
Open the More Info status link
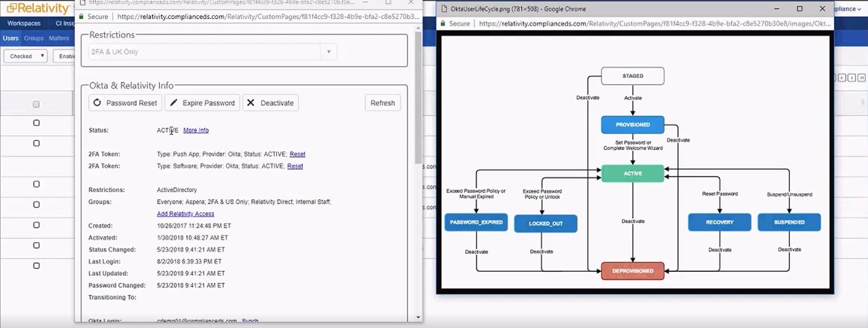coord(196,130)
